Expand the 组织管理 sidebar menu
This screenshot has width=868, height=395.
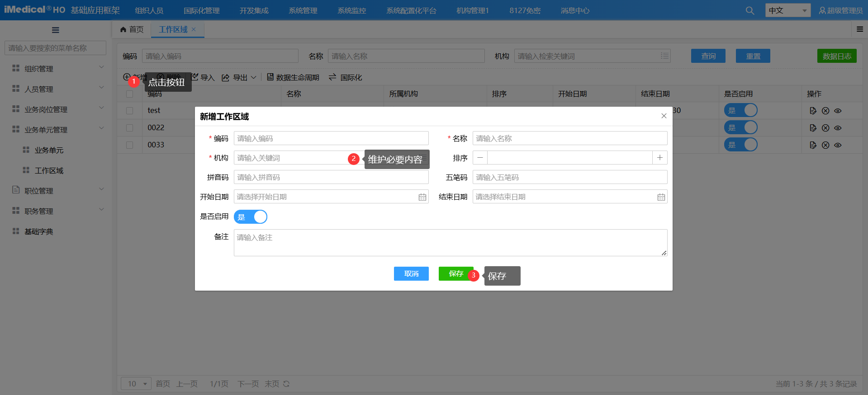pyautogui.click(x=57, y=69)
